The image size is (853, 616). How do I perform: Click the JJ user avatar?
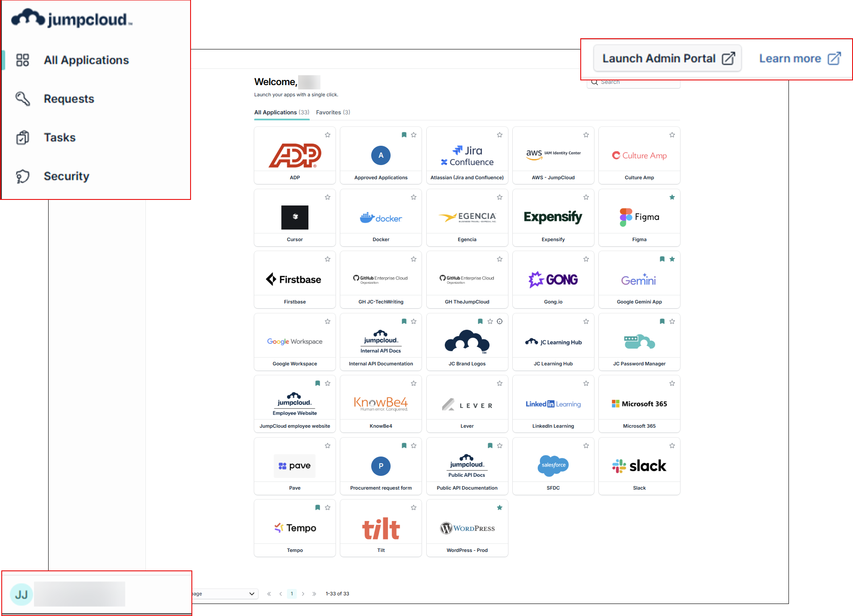pyautogui.click(x=21, y=595)
